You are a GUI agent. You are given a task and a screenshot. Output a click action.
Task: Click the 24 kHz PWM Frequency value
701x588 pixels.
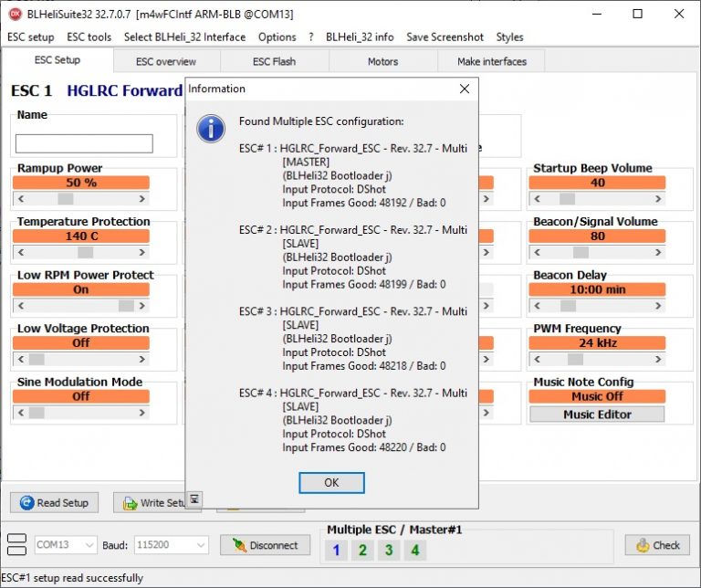(x=597, y=343)
